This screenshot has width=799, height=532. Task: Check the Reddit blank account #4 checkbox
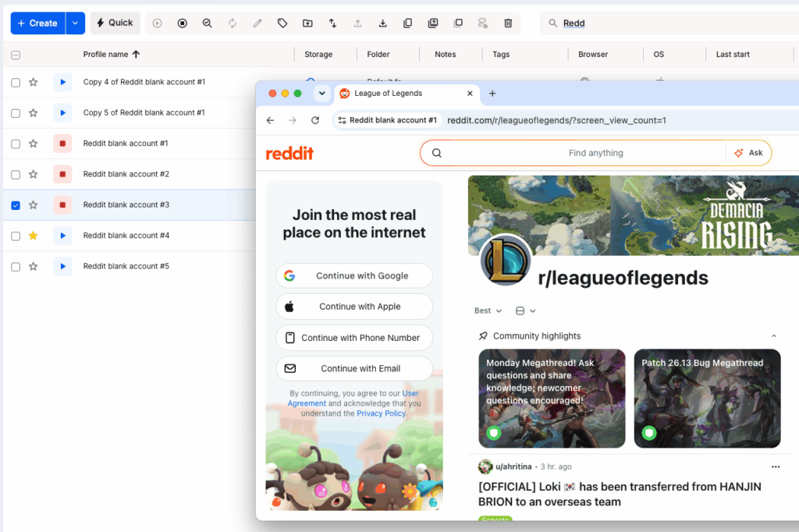point(16,236)
